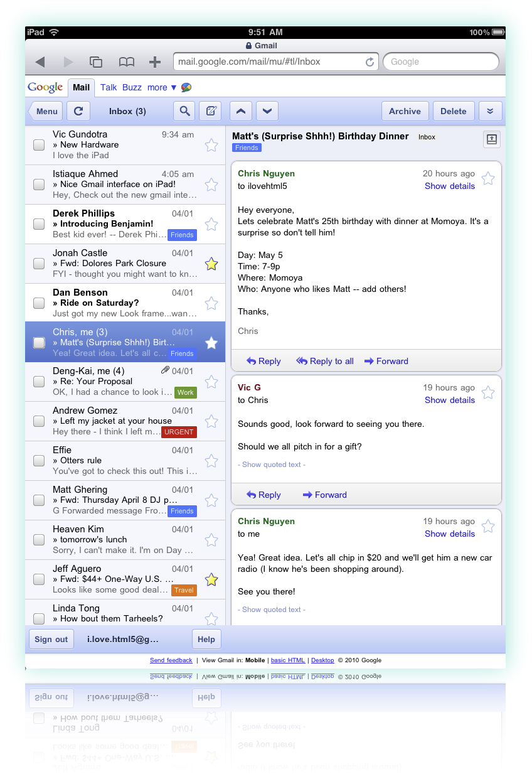Star the Vic Gundotra email
The width and height of the screenshot is (532, 779).
point(211,145)
